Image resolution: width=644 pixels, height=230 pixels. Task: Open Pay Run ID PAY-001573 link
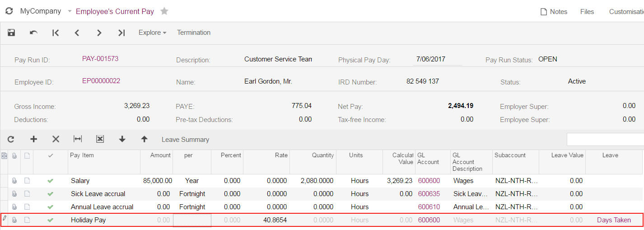[x=100, y=59]
